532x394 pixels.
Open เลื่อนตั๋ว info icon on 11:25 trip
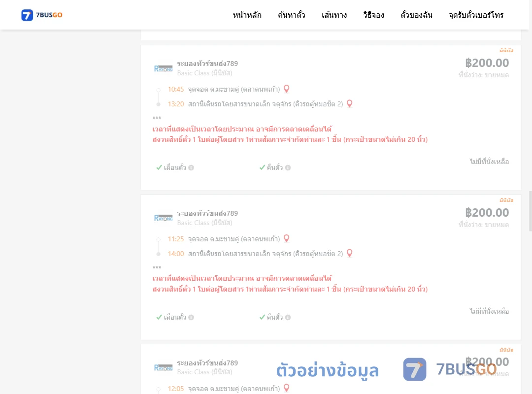(x=191, y=317)
